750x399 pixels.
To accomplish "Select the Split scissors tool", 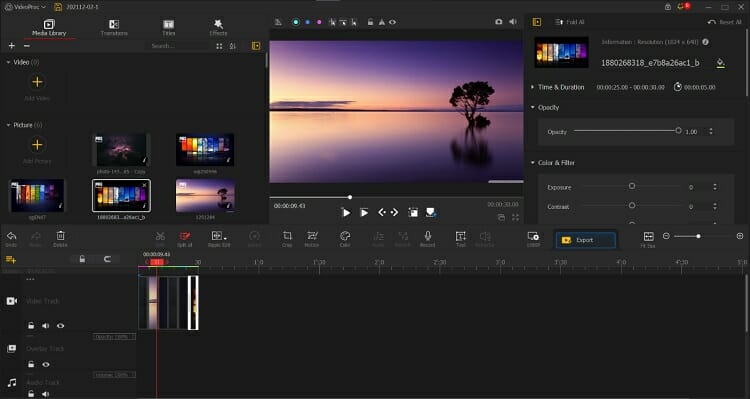I will point(160,236).
